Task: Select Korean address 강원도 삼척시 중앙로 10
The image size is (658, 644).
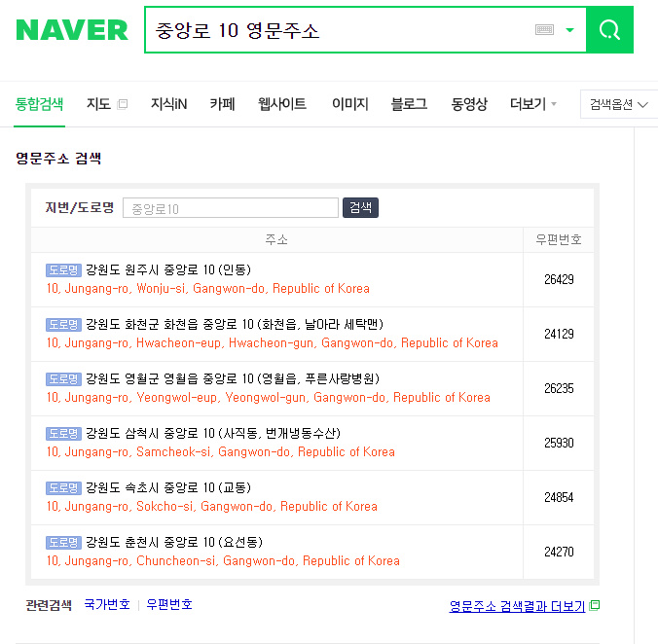Action: [213, 433]
